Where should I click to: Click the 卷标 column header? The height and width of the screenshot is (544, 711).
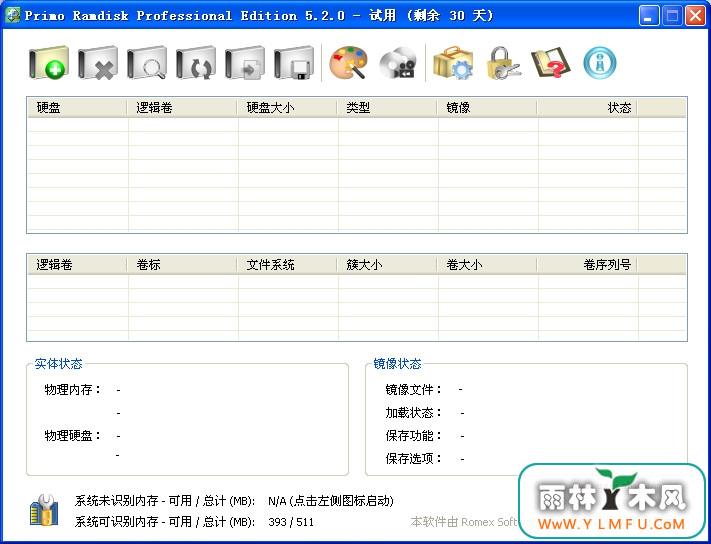coord(181,265)
